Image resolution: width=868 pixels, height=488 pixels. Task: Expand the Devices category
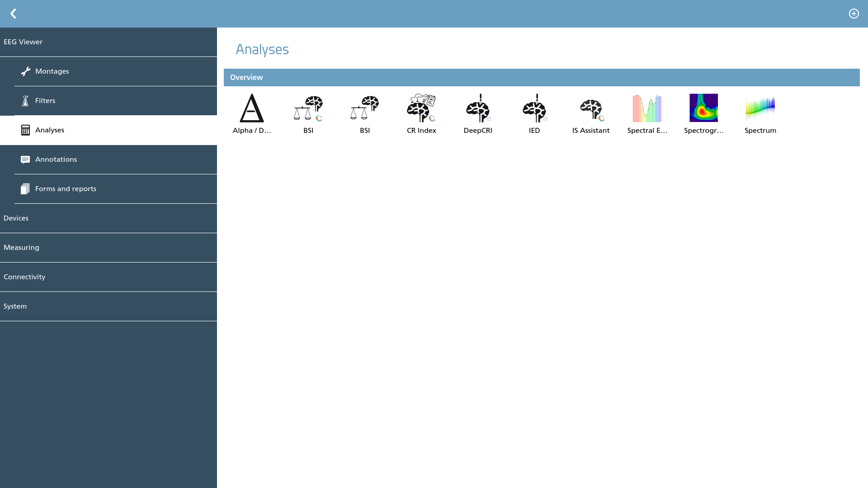point(108,218)
